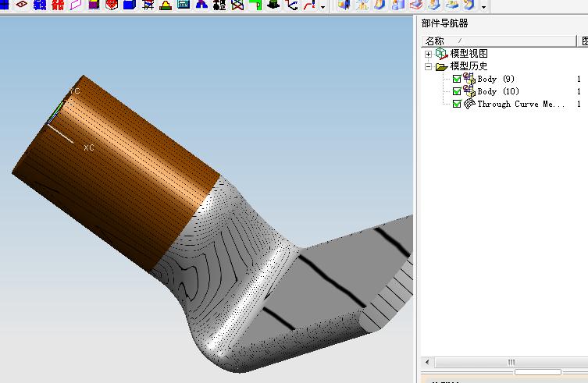Screen dimensions: 588x383
Task: Uncheck the Body (9) checkbox
Action: pyautogui.click(x=457, y=79)
